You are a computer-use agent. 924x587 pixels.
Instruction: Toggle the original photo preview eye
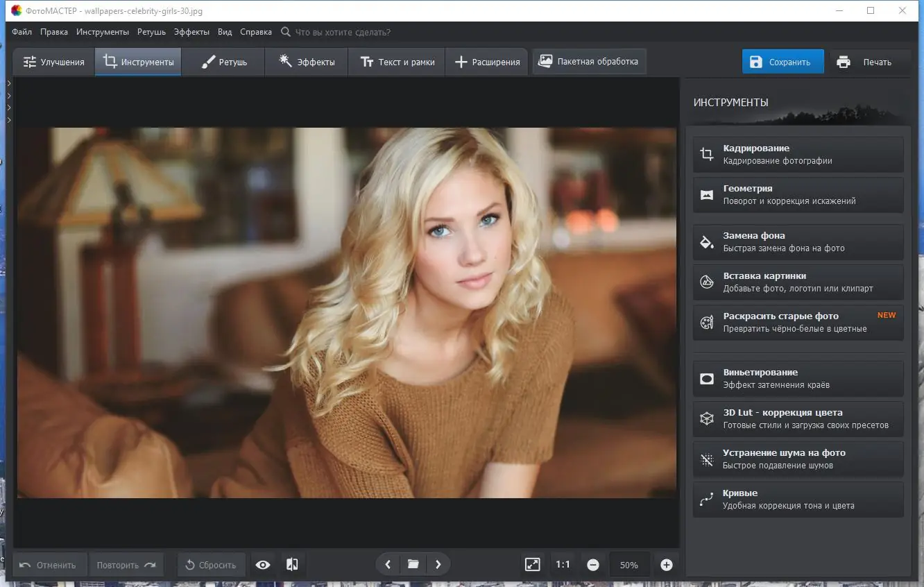[262, 564]
